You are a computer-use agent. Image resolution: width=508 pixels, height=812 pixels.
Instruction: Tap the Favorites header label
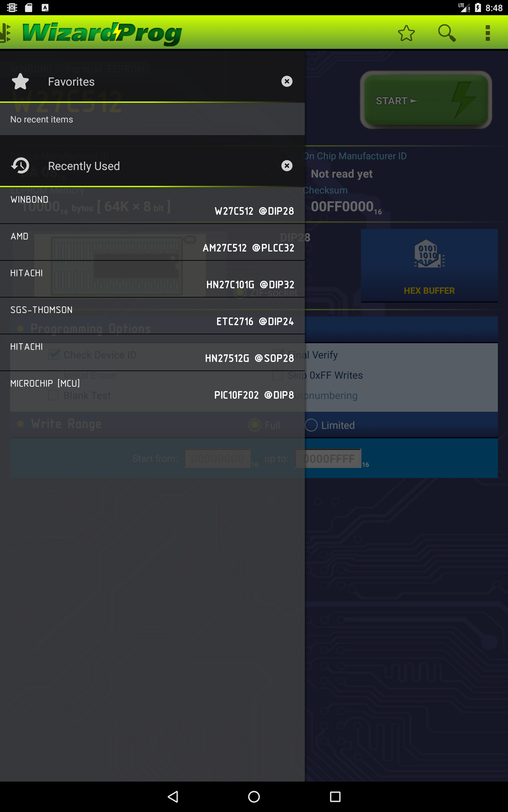pyautogui.click(x=71, y=82)
